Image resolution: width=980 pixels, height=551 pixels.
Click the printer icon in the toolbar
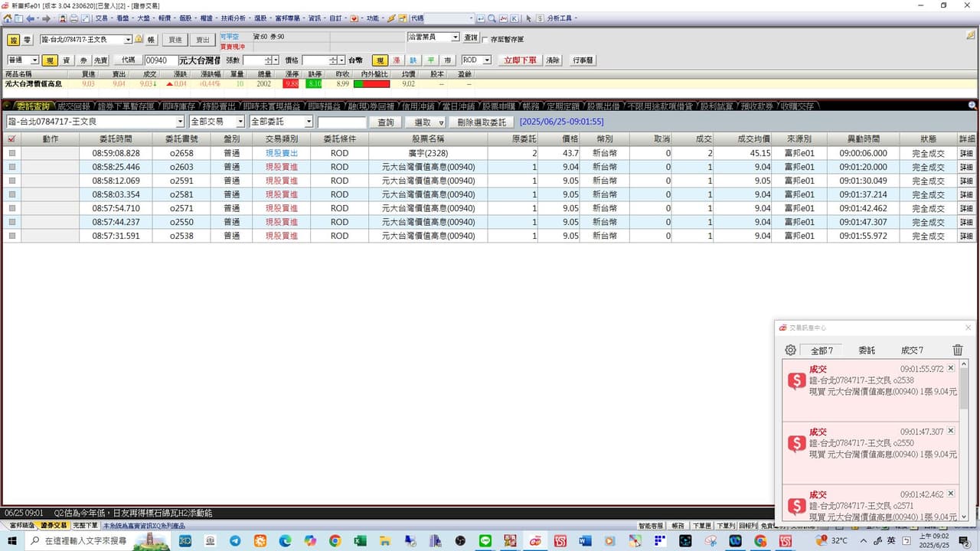coord(74,18)
